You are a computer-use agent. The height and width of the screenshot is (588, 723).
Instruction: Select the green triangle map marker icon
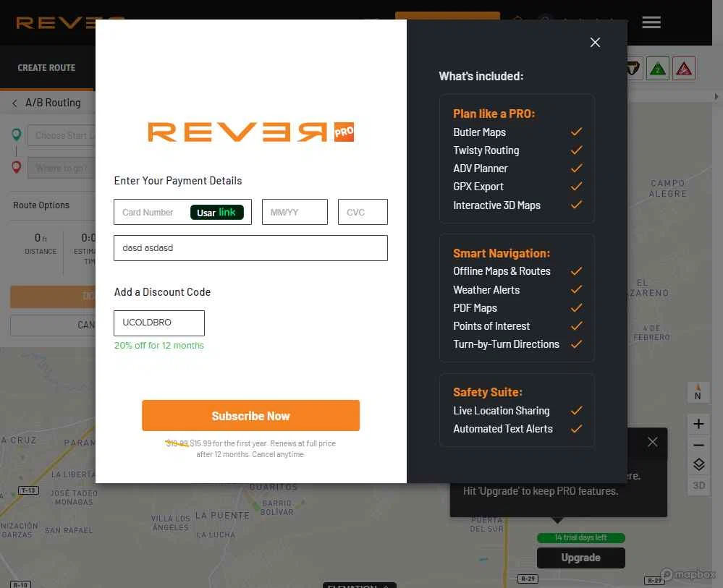point(658,69)
